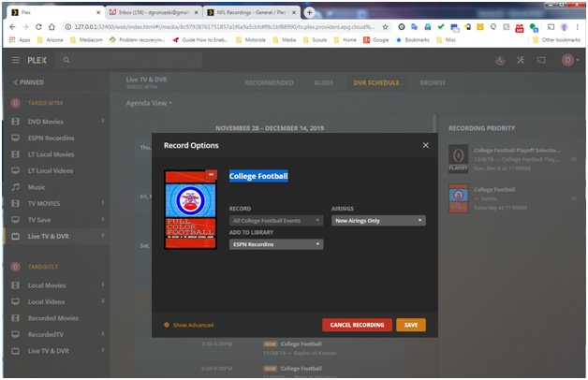This screenshot has height=380, width=588.
Task: Click the College Football poster thumbnail
Action: point(190,210)
